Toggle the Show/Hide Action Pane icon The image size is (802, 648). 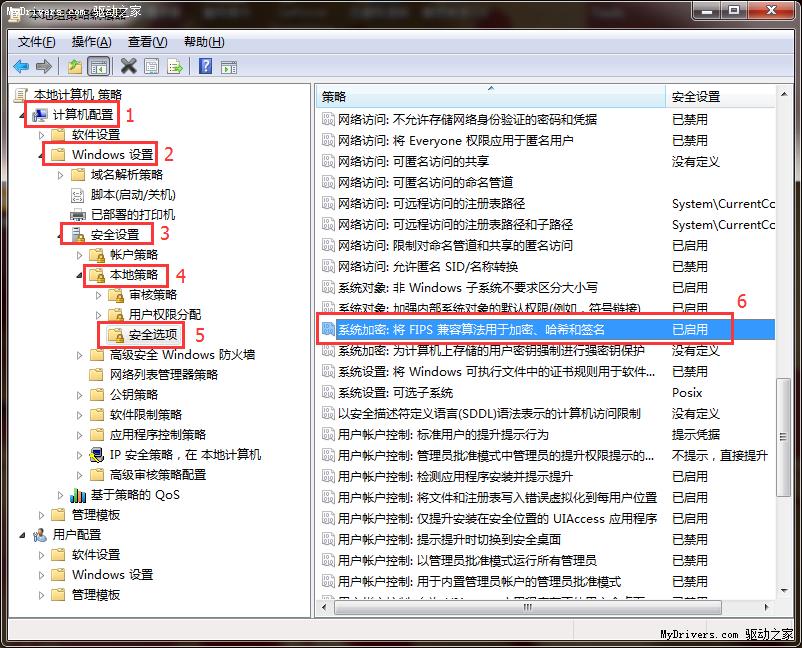[228, 66]
